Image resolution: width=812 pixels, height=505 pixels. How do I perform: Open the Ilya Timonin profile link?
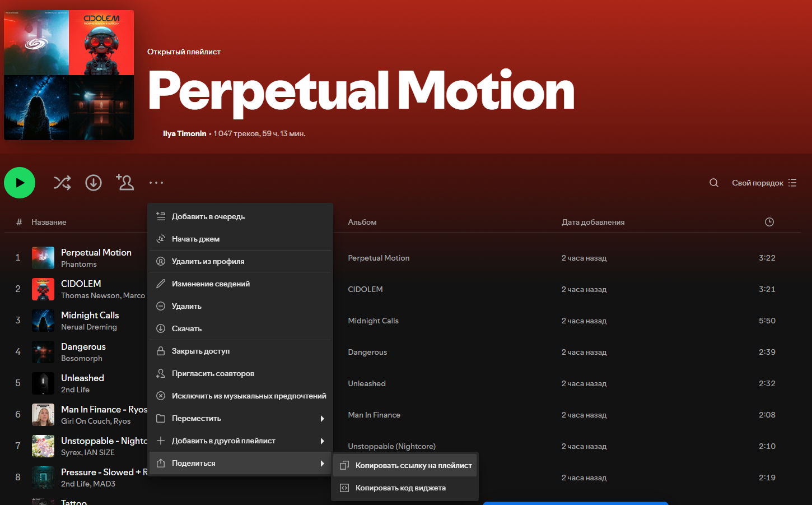tap(184, 133)
